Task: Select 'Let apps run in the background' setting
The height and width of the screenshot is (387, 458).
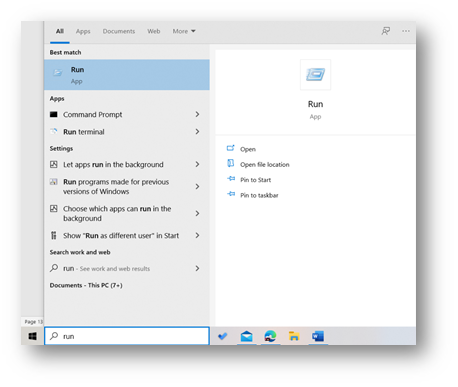Action: (x=113, y=164)
